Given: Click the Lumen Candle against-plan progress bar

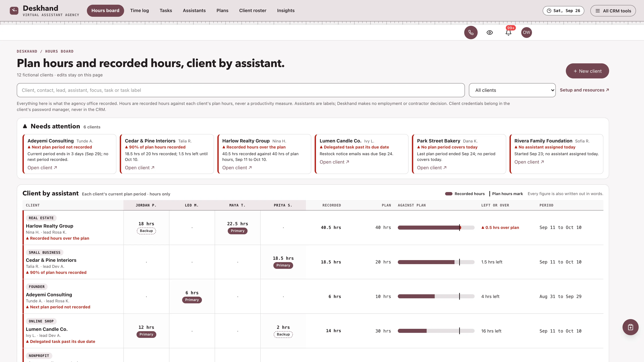Looking at the screenshot, I should coord(436,331).
